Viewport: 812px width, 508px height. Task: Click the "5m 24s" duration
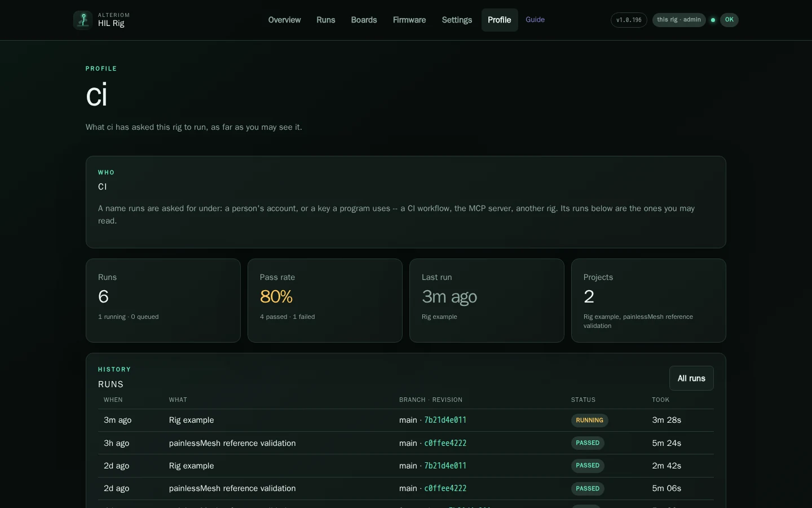coord(667,443)
